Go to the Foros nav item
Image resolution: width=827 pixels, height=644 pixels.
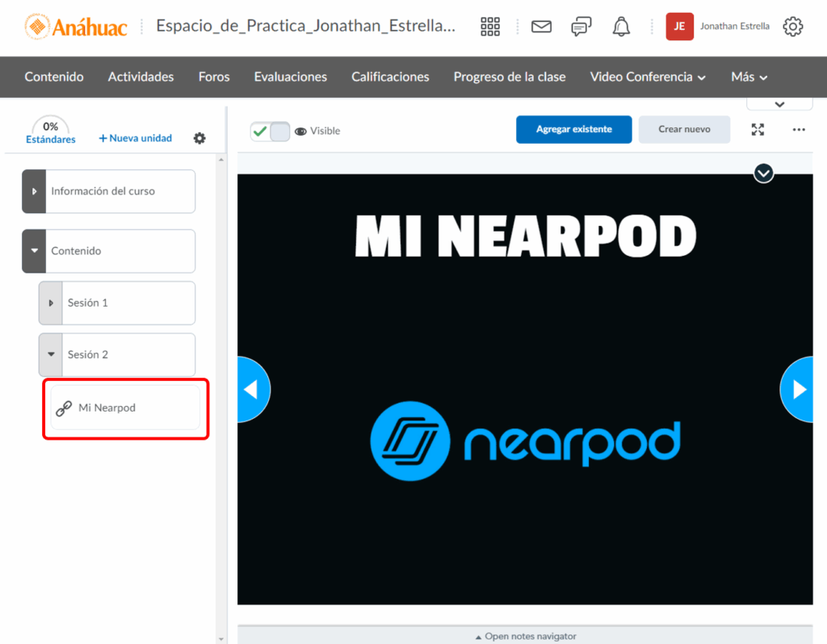point(214,77)
